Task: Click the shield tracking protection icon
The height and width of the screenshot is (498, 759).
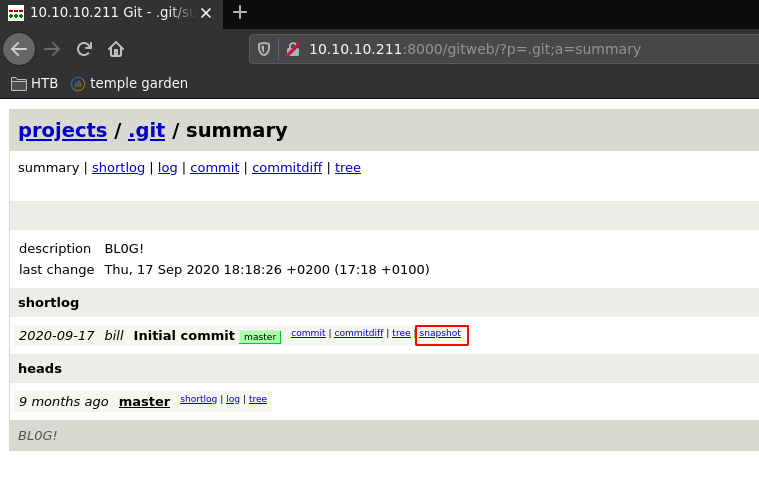Action: (265, 49)
